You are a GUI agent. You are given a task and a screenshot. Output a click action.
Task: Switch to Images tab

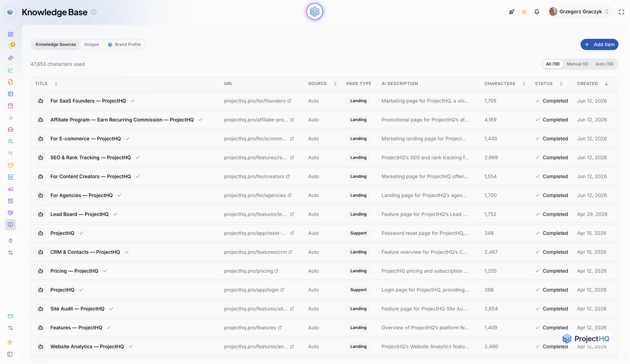(91, 45)
